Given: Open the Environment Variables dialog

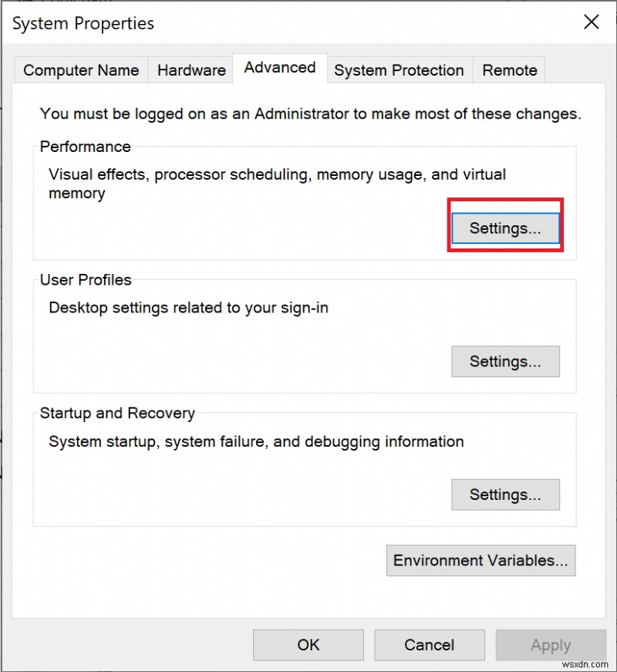Looking at the screenshot, I should (480, 560).
